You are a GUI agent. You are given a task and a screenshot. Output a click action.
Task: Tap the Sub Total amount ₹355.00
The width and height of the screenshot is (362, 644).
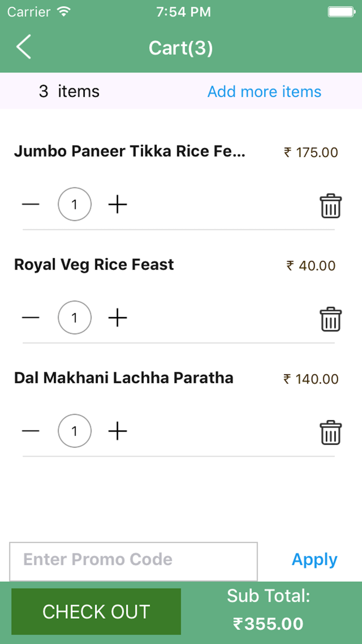click(268, 623)
